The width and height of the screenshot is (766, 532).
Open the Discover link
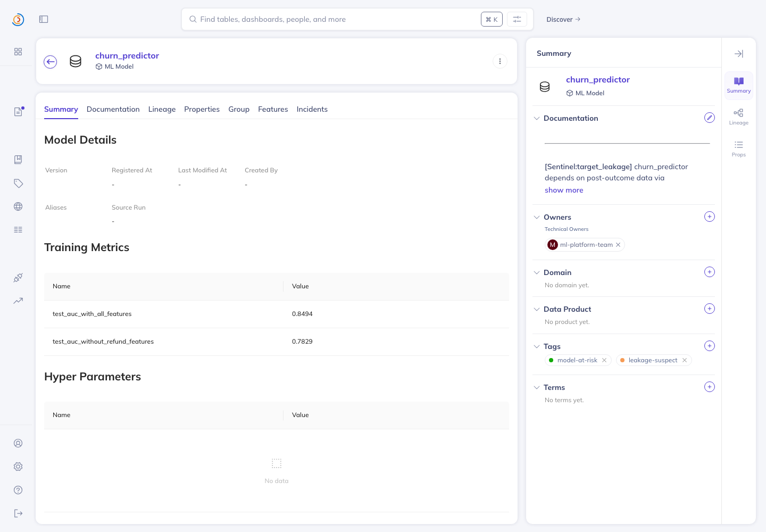(563, 19)
